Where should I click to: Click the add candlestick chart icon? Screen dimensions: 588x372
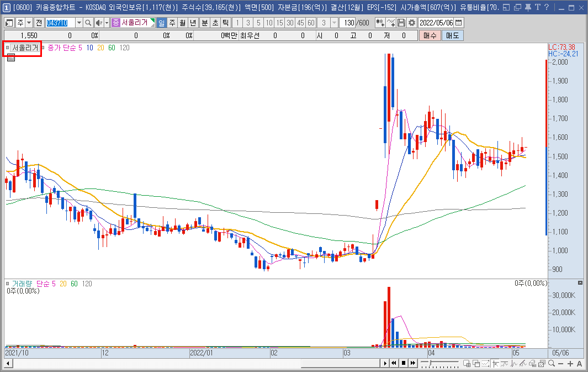(380, 23)
